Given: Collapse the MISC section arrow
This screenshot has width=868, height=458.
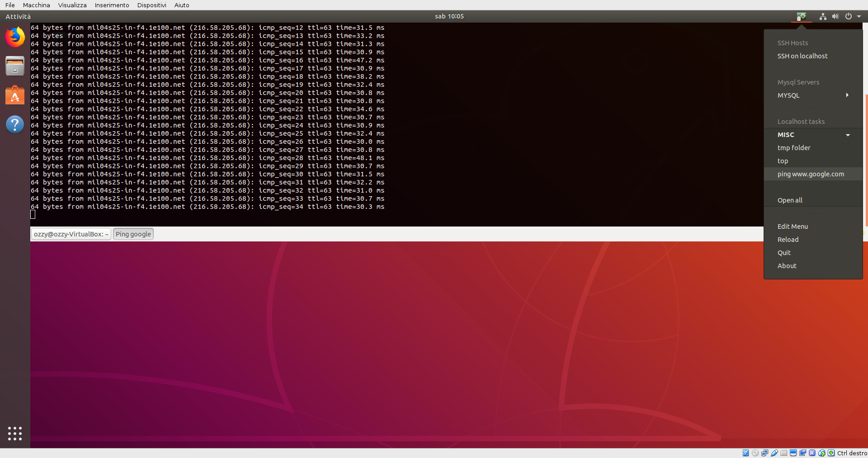Looking at the screenshot, I should tap(848, 135).
